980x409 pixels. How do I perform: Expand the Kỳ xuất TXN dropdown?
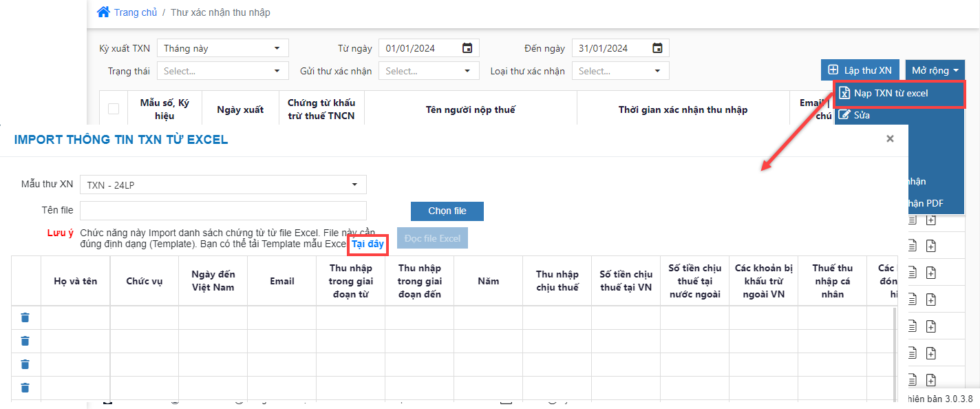[222, 48]
